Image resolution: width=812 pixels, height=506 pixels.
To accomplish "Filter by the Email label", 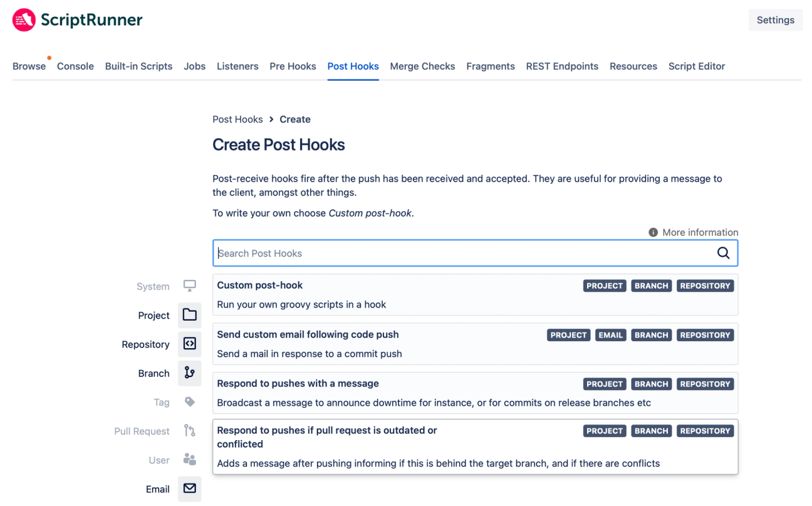I will tap(157, 489).
